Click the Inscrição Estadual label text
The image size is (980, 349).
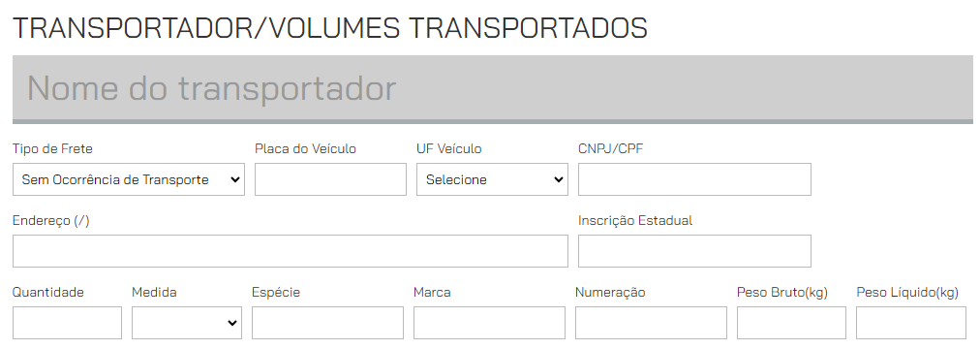click(635, 221)
